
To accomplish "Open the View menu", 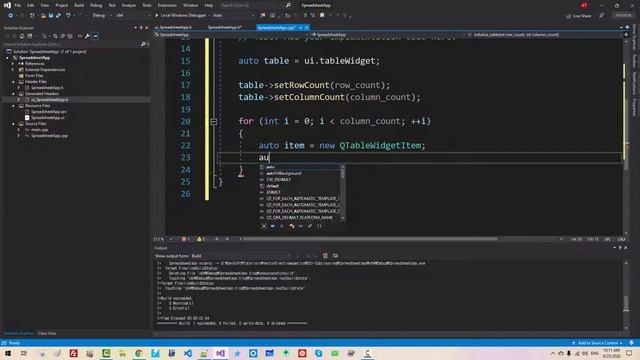I will 45,5.
